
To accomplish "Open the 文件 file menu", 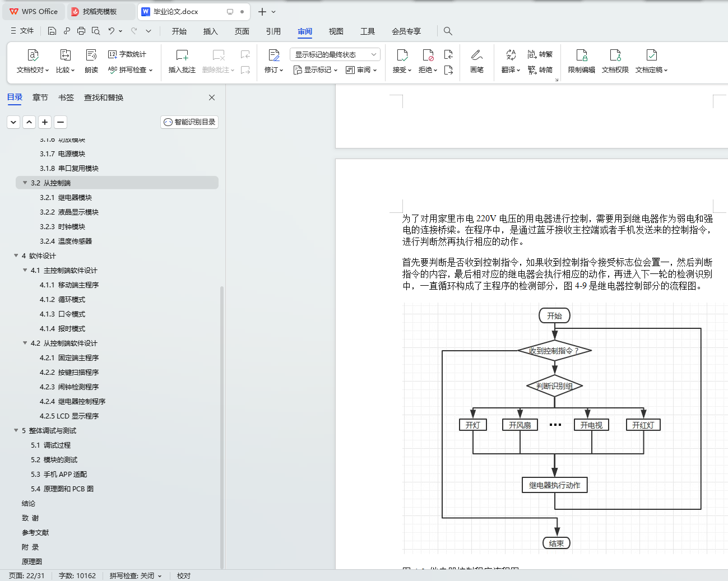I will [22, 31].
